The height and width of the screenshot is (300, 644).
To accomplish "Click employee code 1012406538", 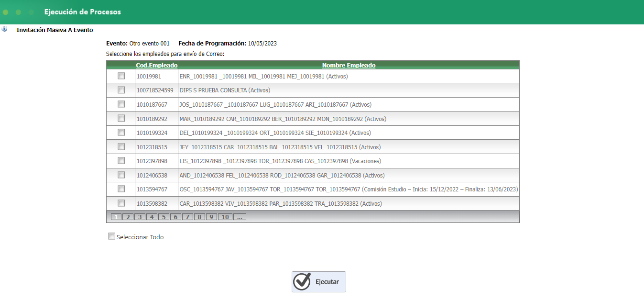I will [152, 175].
